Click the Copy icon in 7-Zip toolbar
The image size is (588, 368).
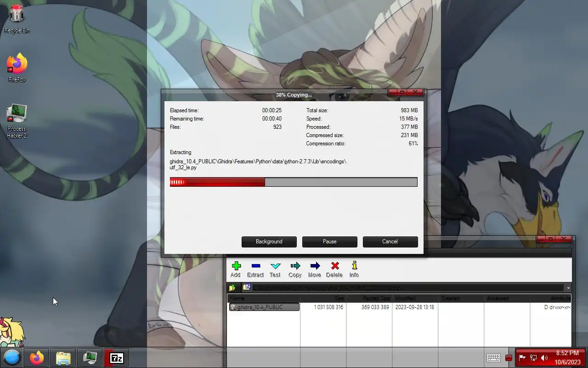pos(295,266)
